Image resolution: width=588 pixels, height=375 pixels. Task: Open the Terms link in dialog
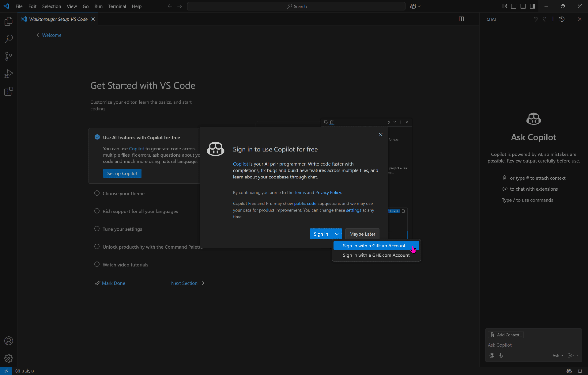pos(300,193)
